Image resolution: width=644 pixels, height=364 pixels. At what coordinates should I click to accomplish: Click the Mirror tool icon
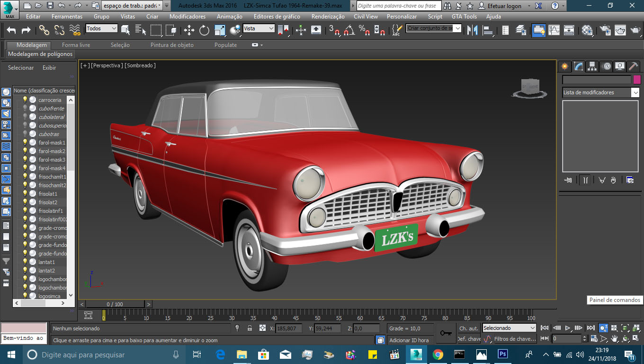(472, 30)
